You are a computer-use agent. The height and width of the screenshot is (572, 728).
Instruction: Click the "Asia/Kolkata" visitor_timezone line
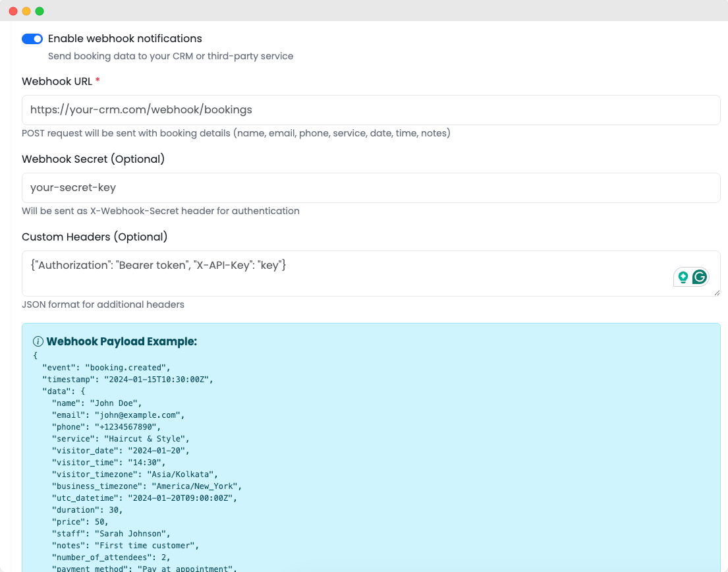tap(134, 474)
